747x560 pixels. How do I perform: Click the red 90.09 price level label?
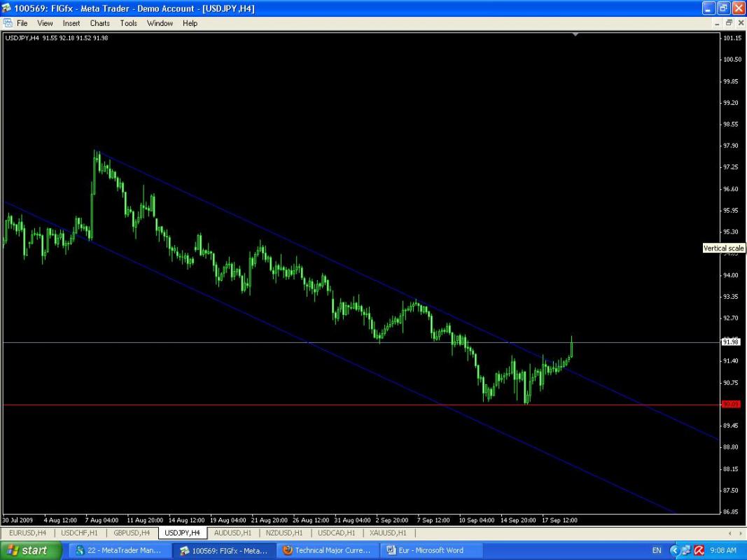(x=729, y=405)
